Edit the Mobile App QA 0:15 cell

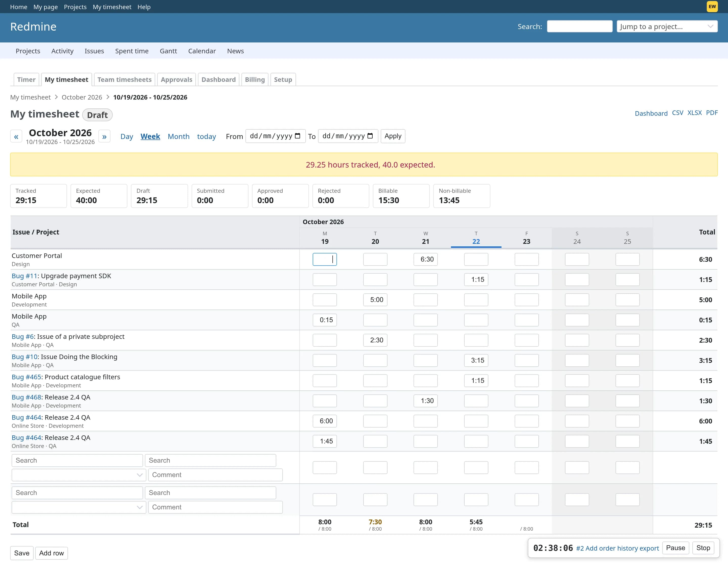(x=325, y=320)
